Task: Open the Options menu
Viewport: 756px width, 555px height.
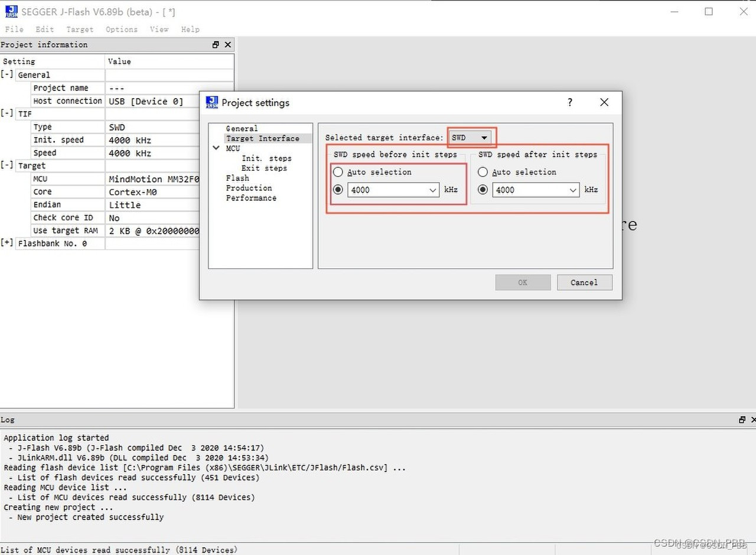Action: (121, 29)
